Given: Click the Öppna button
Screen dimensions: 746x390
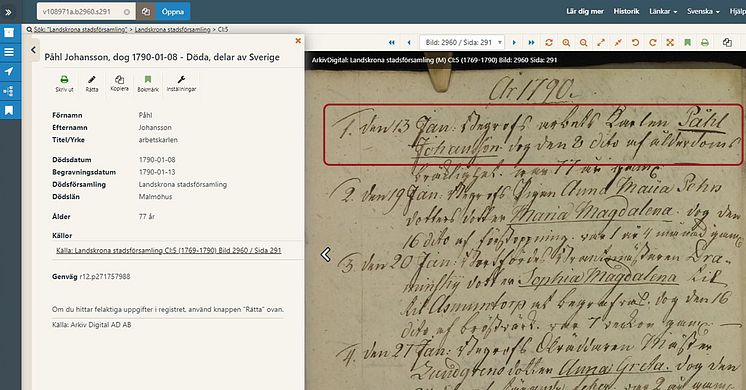Looking at the screenshot, I should coord(173,11).
